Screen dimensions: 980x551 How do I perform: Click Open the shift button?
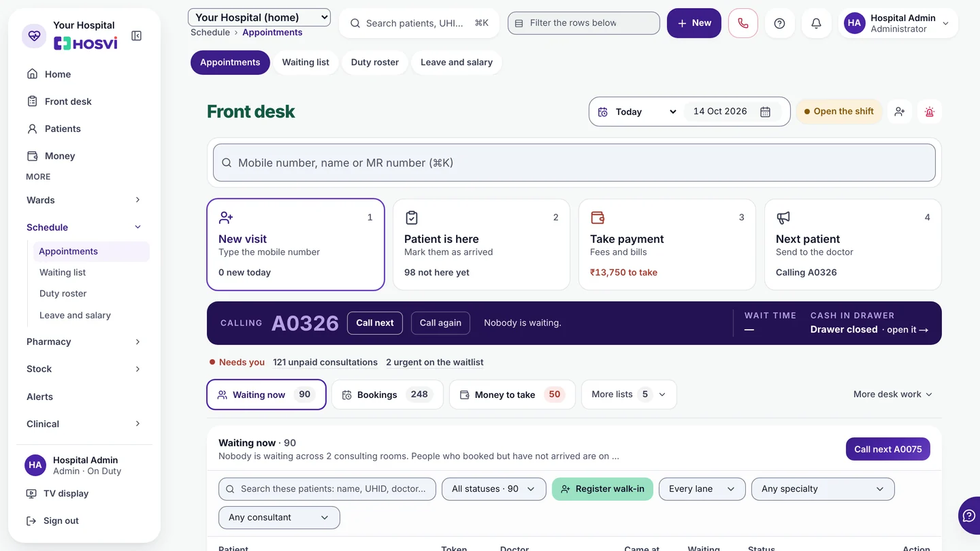pyautogui.click(x=838, y=112)
